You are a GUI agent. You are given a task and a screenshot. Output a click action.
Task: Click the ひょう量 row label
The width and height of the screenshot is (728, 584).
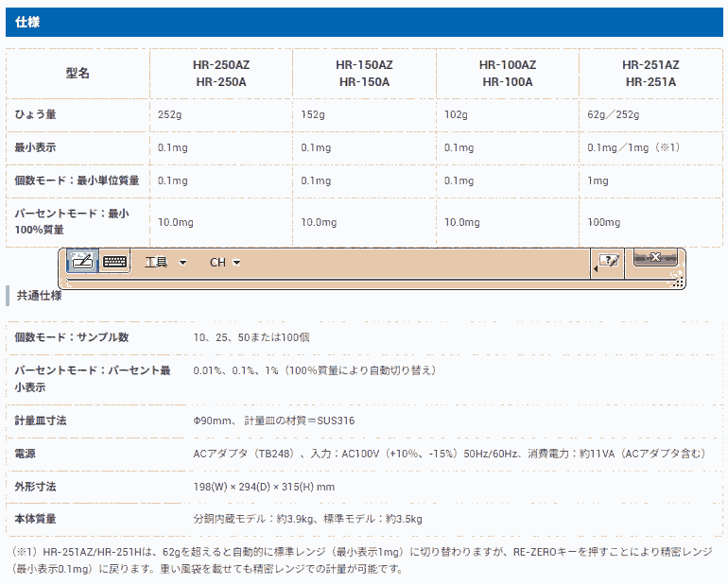click(36, 114)
